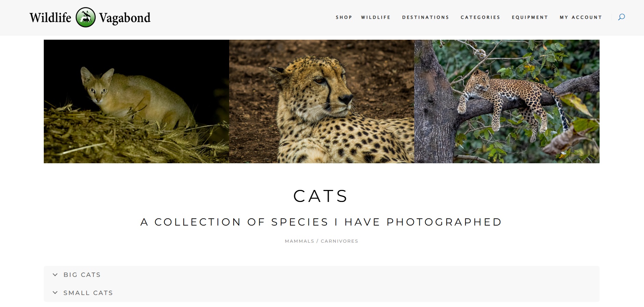View the jungle cat photo
This screenshot has height=307, width=644.
[136, 101]
